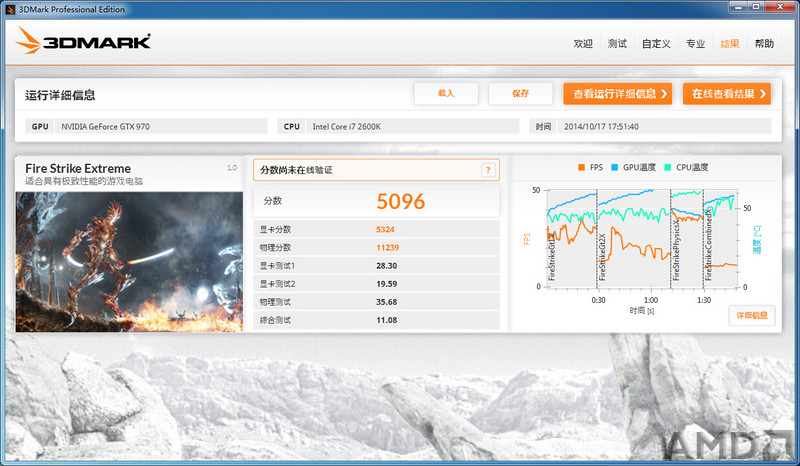This screenshot has height=466, width=800.
Task: Click the 保存 button
Action: click(x=520, y=93)
